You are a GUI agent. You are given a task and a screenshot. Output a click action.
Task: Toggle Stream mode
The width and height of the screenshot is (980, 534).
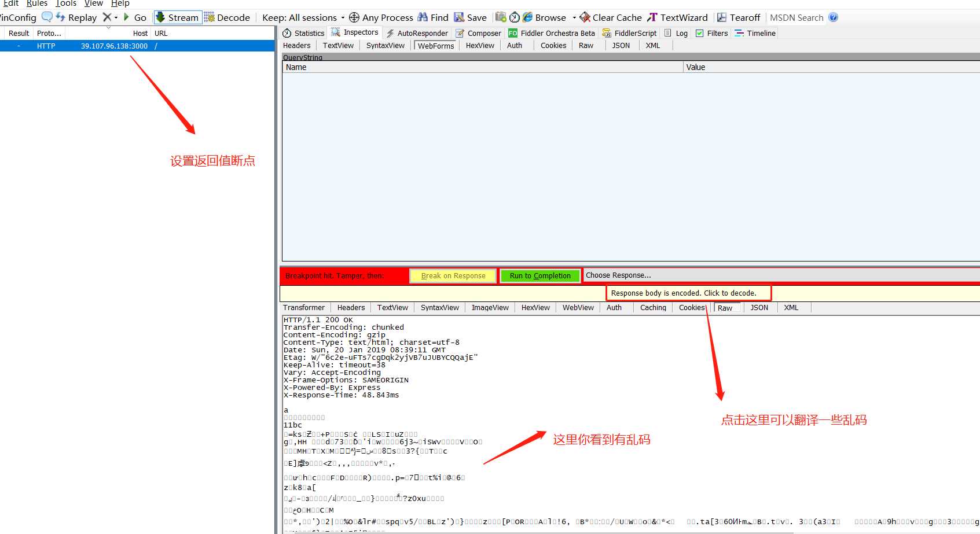(x=178, y=17)
